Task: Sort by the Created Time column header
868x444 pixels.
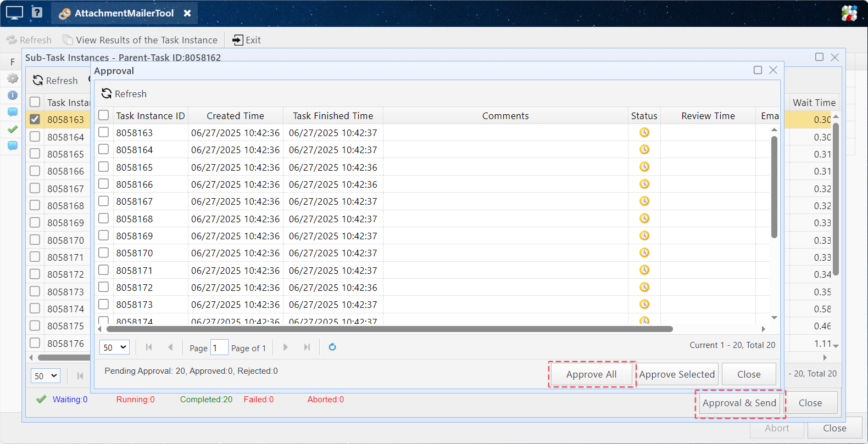Action: coord(235,116)
